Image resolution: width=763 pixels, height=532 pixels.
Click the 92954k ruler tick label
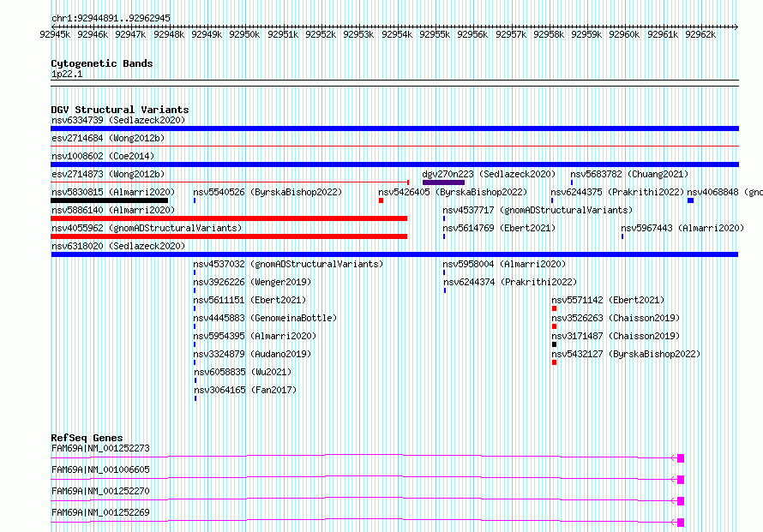tap(397, 34)
